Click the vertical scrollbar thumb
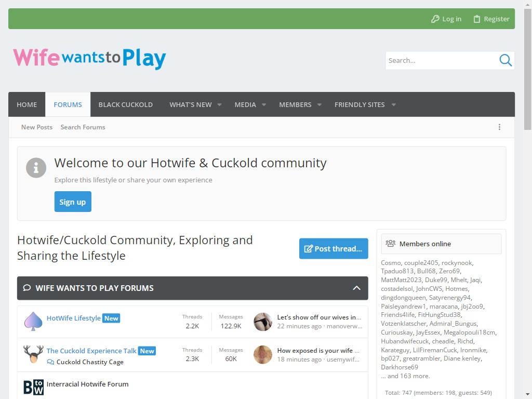This screenshot has width=532, height=399. pos(528,70)
